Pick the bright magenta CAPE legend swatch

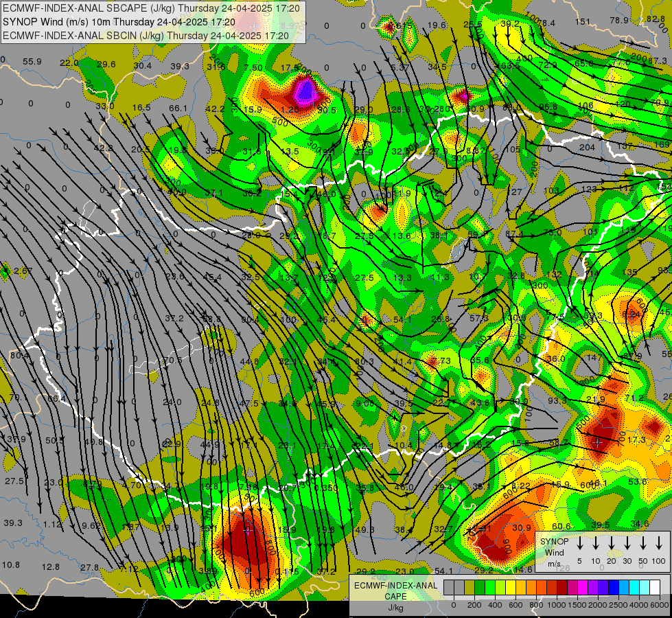pyautogui.click(x=583, y=587)
